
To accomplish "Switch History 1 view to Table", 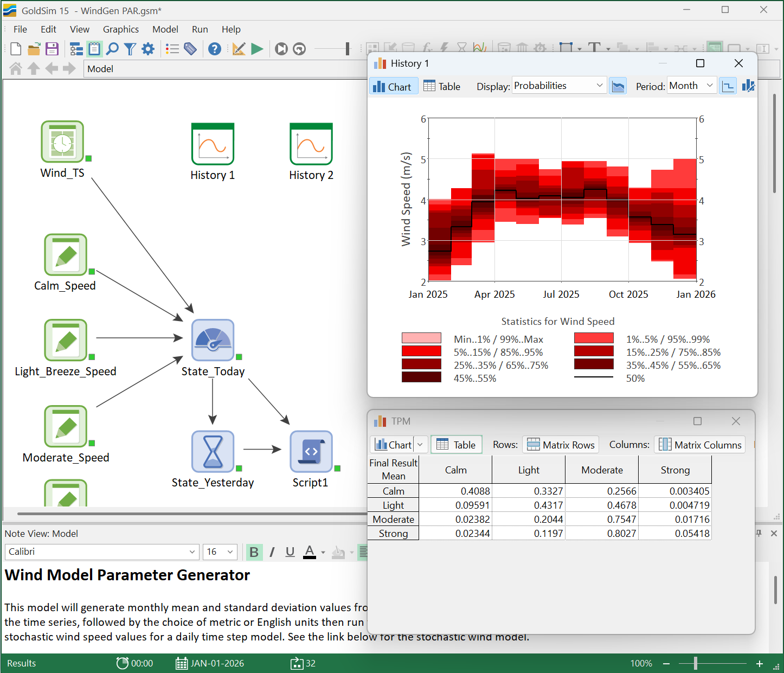I will click(442, 85).
